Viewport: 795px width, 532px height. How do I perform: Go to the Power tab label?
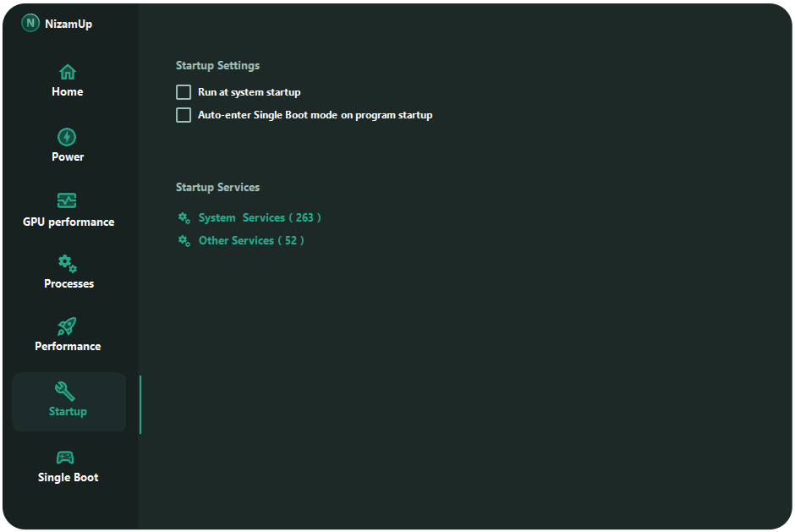pos(68,157)
